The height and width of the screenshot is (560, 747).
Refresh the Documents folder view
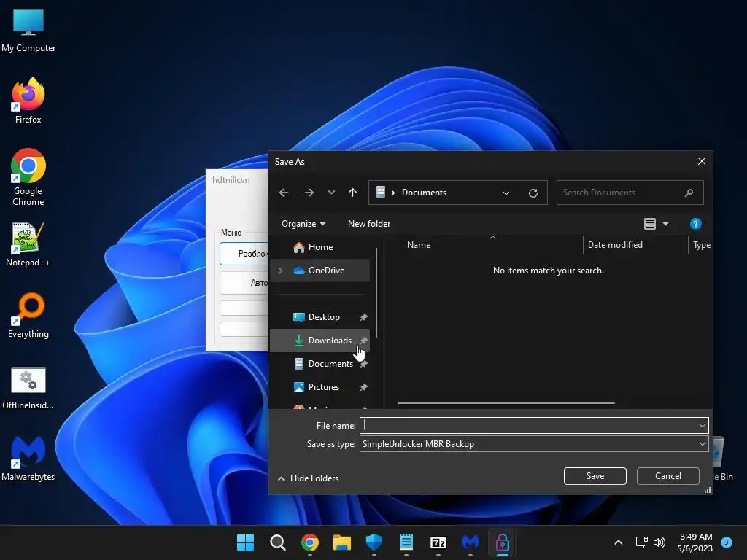coord(533,192)
